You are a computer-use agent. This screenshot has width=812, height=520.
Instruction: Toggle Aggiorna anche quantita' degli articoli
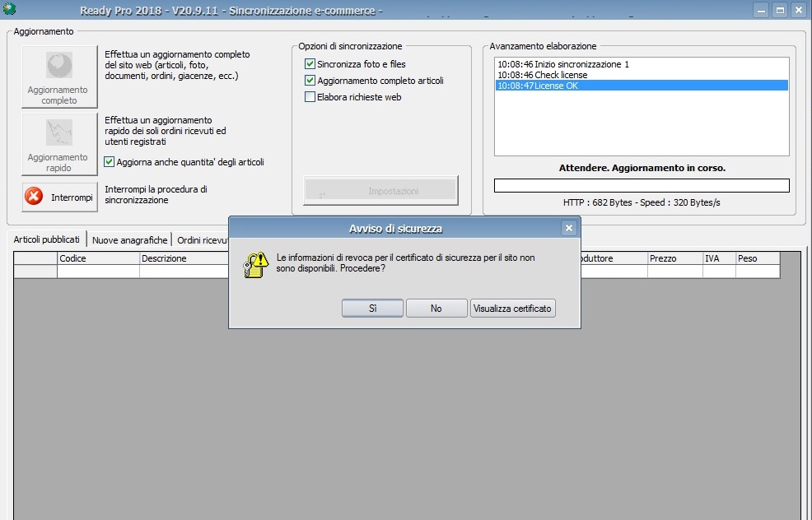109,162
